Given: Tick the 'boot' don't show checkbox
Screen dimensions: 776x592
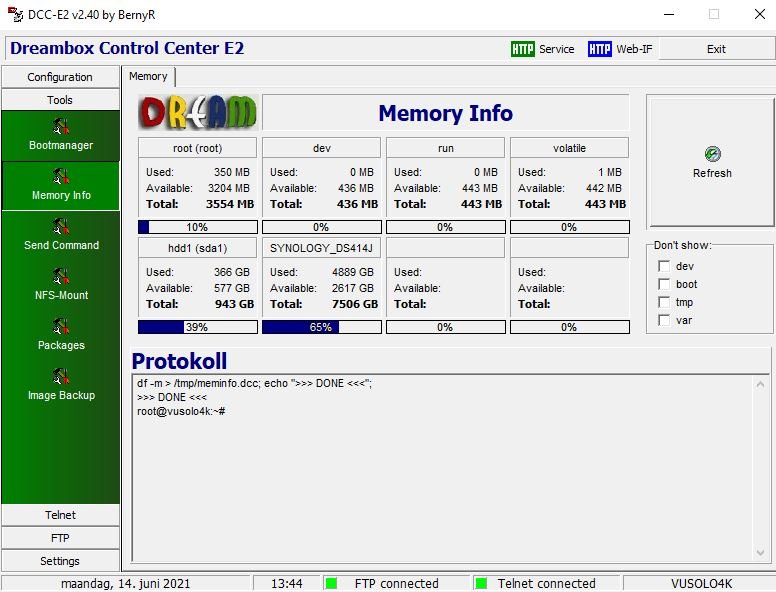Looking at the screenshot, I should [x=664, y=284].
